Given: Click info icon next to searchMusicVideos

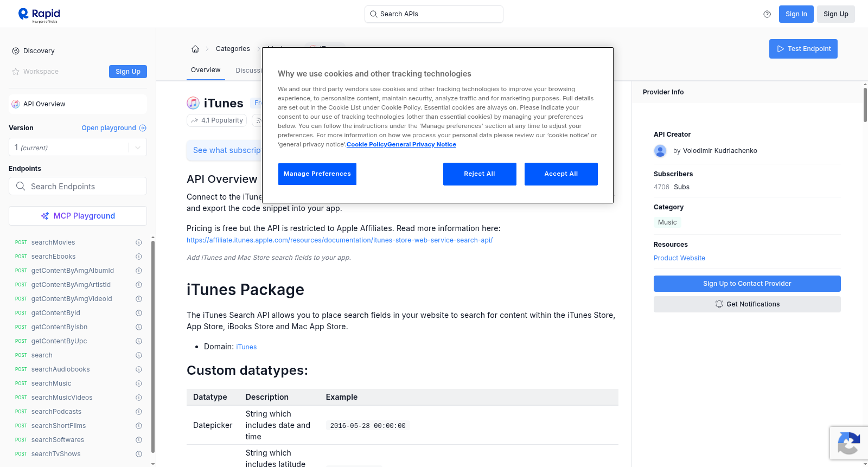Looking at the screenshot, I should [x=139, y=398].
